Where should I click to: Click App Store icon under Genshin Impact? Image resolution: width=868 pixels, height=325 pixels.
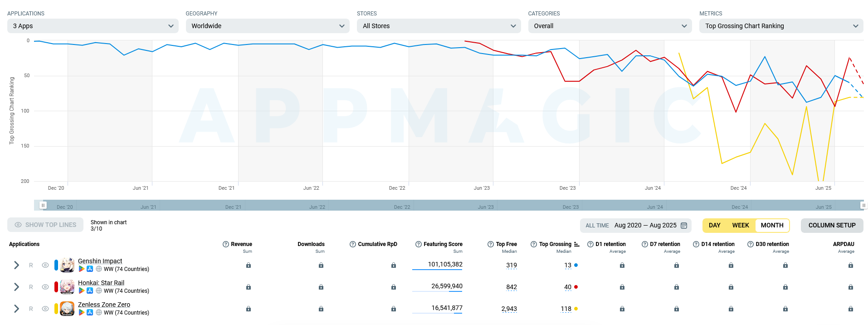pos(90,269)
